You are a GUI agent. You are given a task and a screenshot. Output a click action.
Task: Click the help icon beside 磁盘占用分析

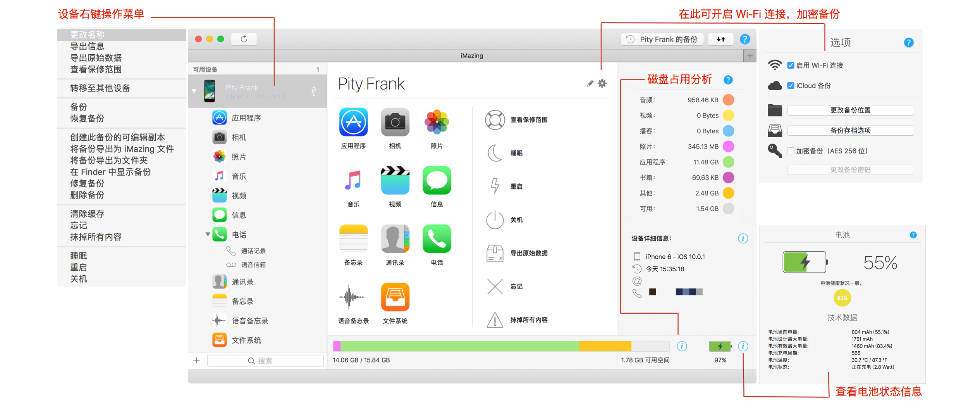click(x=728, y=80)
